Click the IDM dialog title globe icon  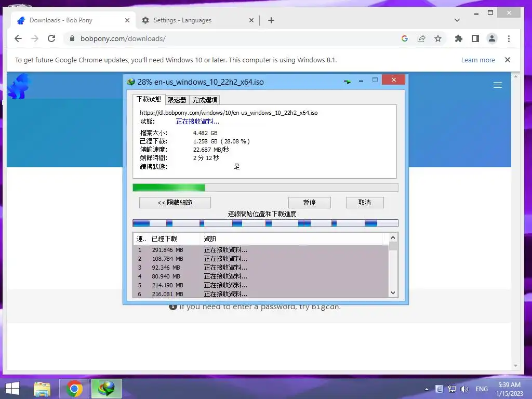[x=130, y=82]
